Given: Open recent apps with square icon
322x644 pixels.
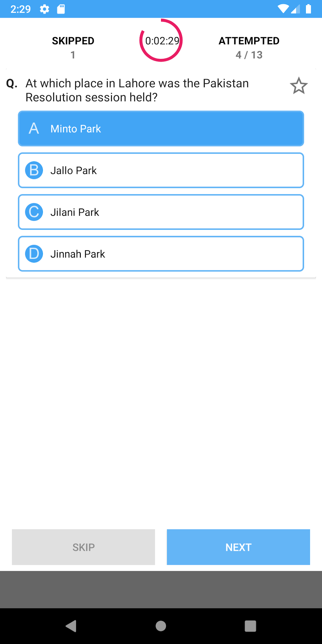Looking at the screenshot, I should coord(250,626).
